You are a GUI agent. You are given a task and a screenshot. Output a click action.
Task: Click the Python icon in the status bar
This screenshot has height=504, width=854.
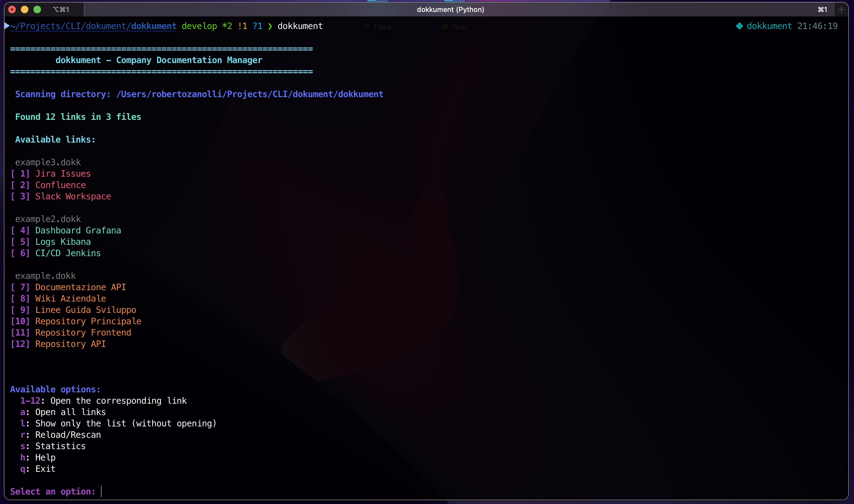point(740,26)
